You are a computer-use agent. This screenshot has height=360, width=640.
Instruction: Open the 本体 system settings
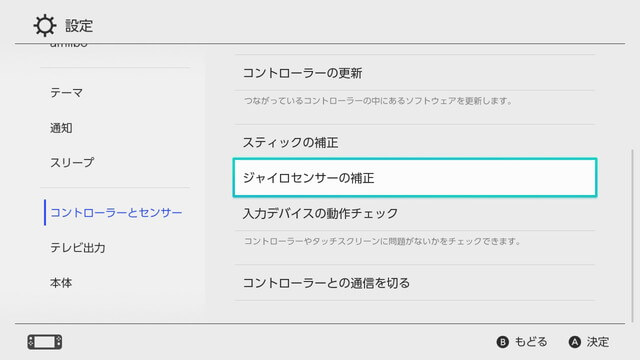click(61, 283)
